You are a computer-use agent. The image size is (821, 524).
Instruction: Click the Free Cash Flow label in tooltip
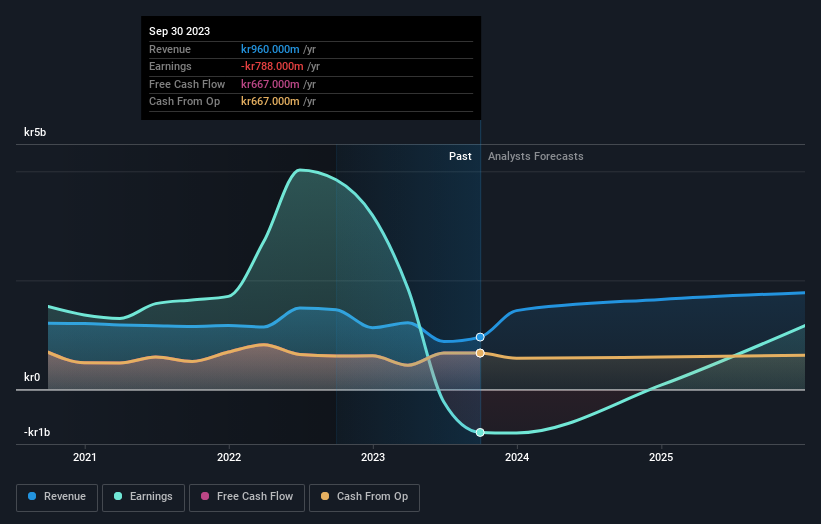pyautogui.click(x=187, y=84)
